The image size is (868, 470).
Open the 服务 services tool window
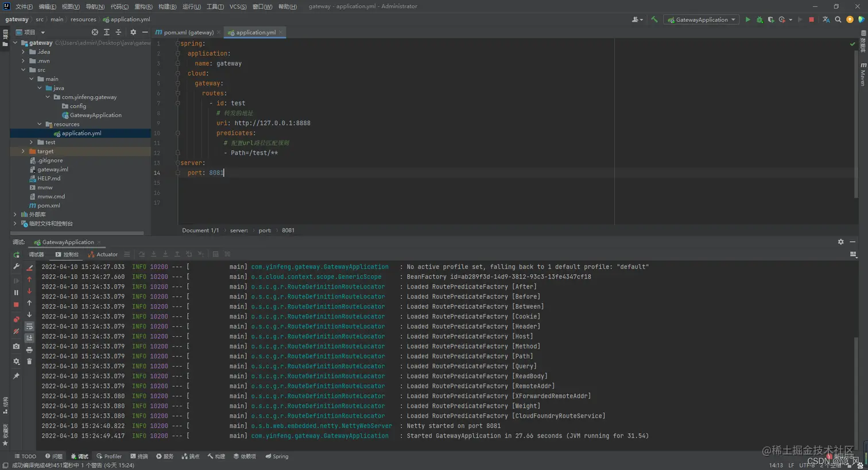(165, 456)
